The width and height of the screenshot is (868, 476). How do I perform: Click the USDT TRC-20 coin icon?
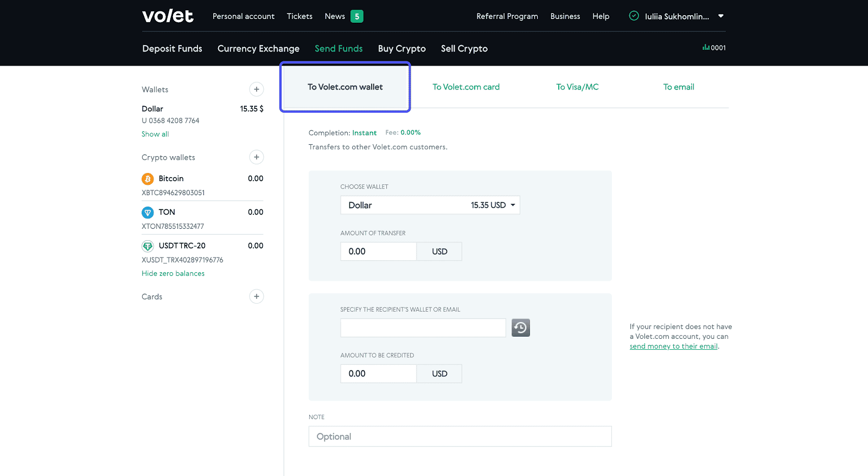[148, 246]
